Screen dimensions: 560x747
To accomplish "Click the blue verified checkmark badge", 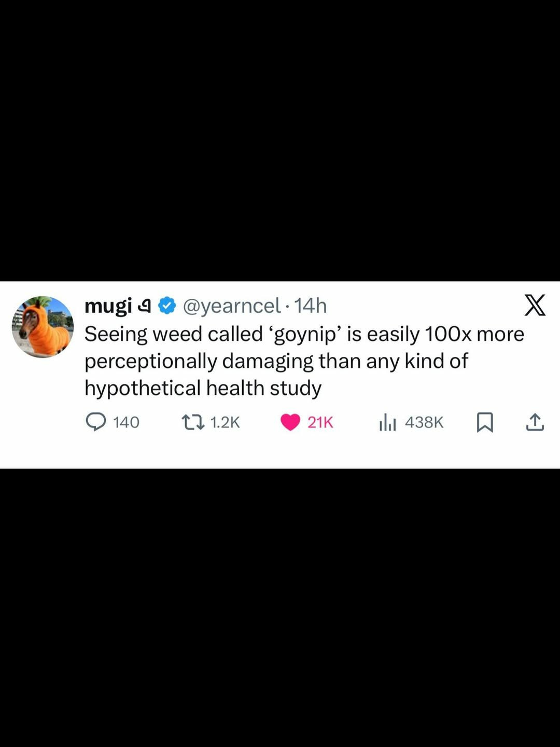I will (x=167, y=306).
